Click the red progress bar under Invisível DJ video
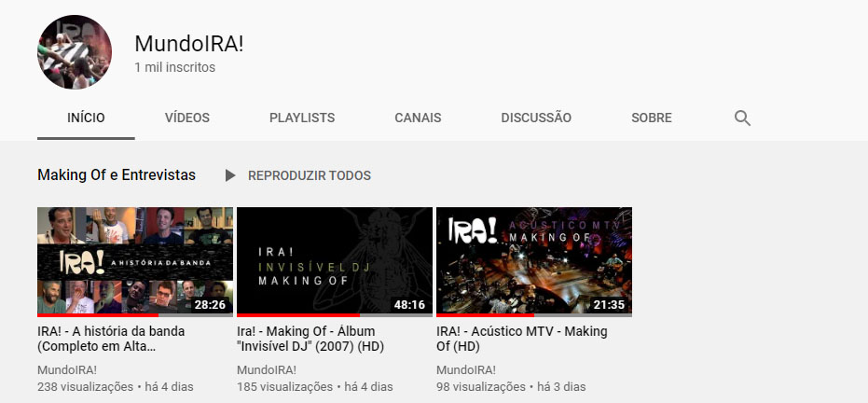This screenshot has width=868, height=403. pos(298,315)
